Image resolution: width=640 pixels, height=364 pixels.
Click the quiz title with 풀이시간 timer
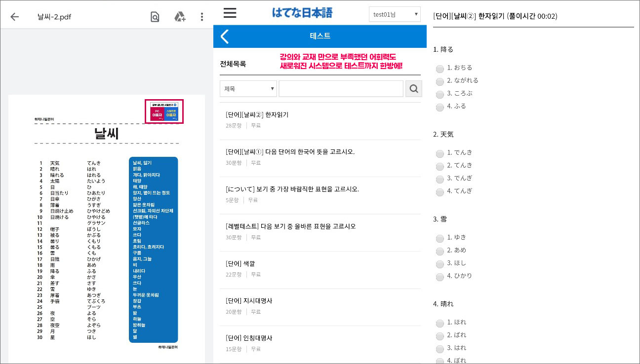coord(495,16)
